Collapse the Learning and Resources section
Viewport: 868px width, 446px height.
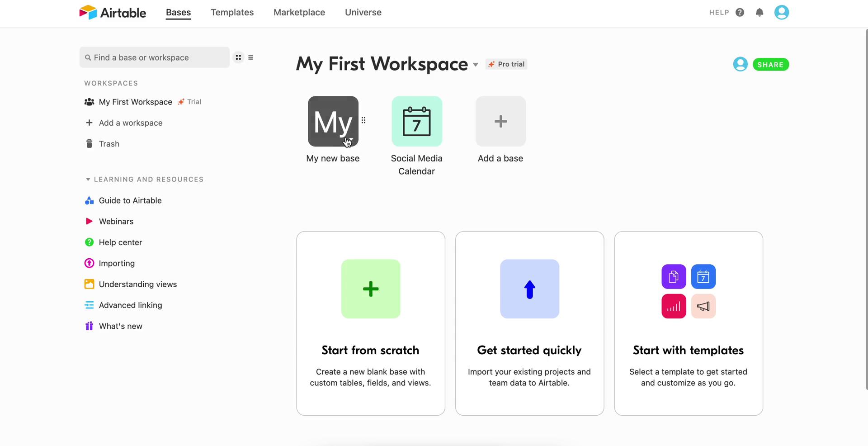pos(88,179)
